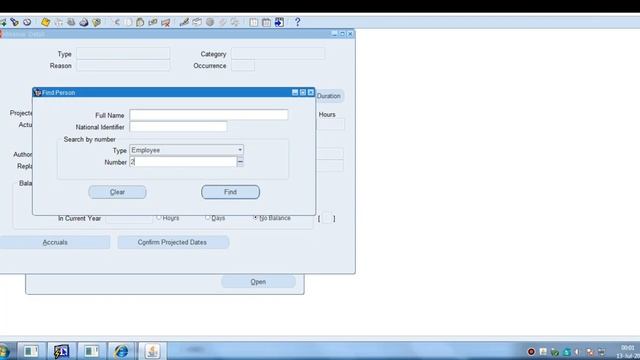Click the Reason field in Absence window
Image resolution: width=640 pixels, height=360 pixels.
[x=123, y=65]
